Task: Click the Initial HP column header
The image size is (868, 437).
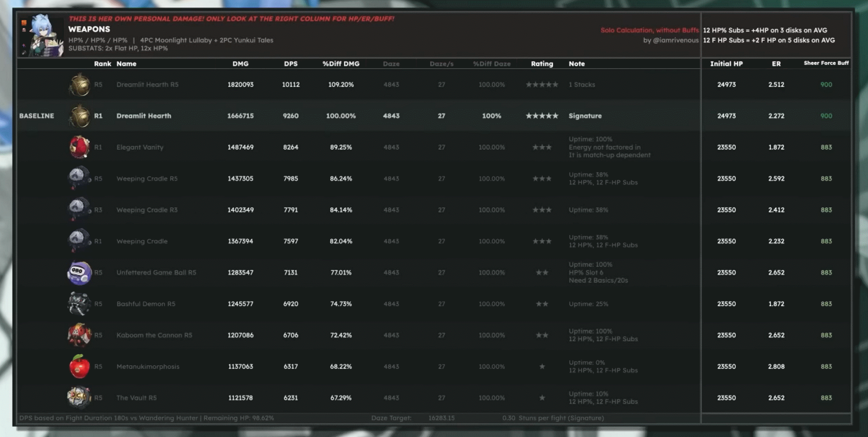Action: 726,64
